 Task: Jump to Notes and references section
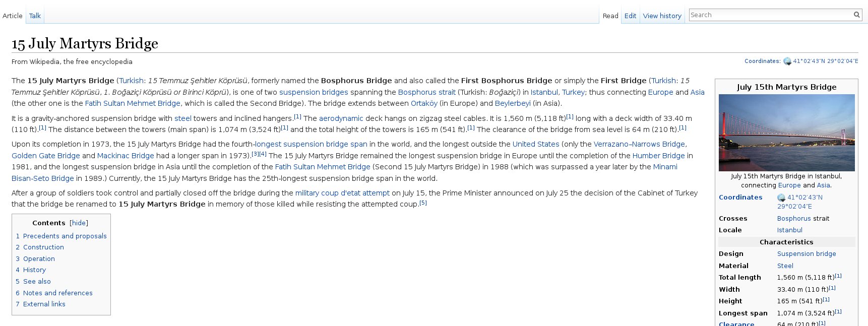click(57, 293)
